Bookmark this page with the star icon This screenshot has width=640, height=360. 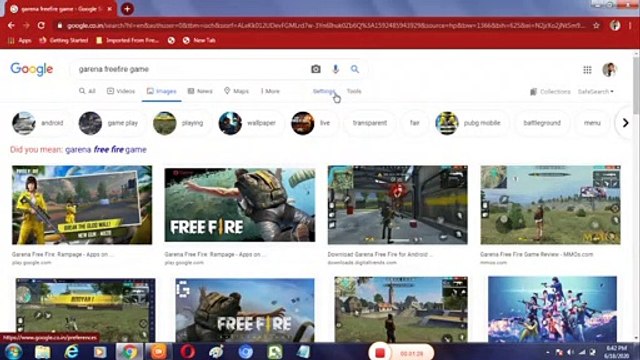coord(596,26)
